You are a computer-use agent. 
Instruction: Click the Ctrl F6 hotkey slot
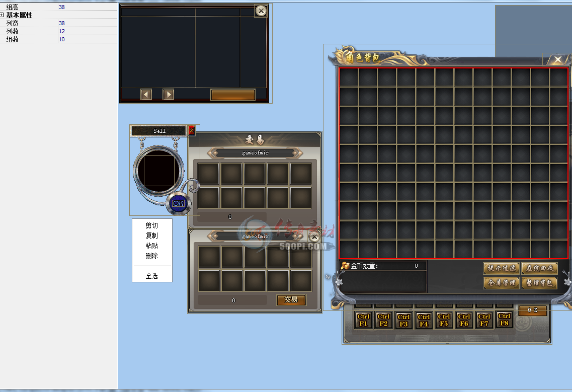coord(464,320)
